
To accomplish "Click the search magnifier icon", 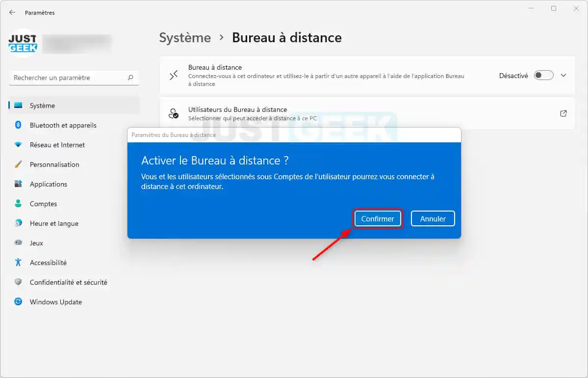I will (x=130, y=78).
